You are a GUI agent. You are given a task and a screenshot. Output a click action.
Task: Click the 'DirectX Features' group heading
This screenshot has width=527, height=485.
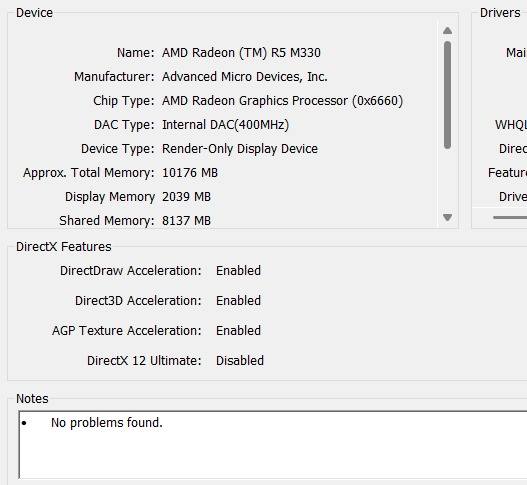coord(64,247)
